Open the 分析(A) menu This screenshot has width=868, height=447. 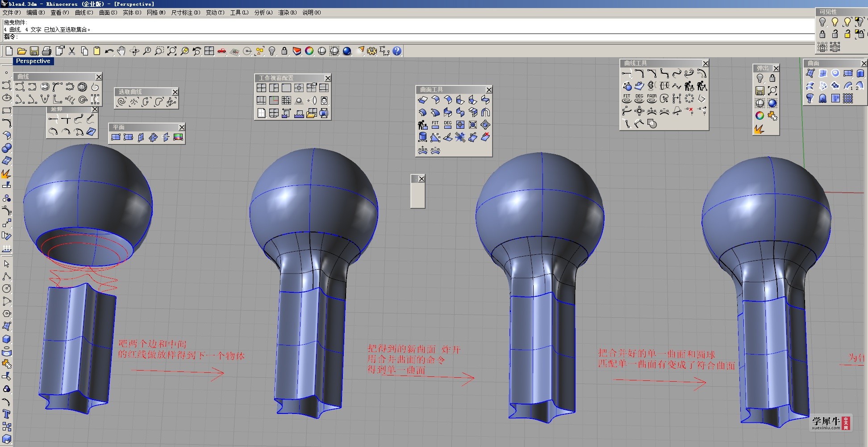(263, 13)
